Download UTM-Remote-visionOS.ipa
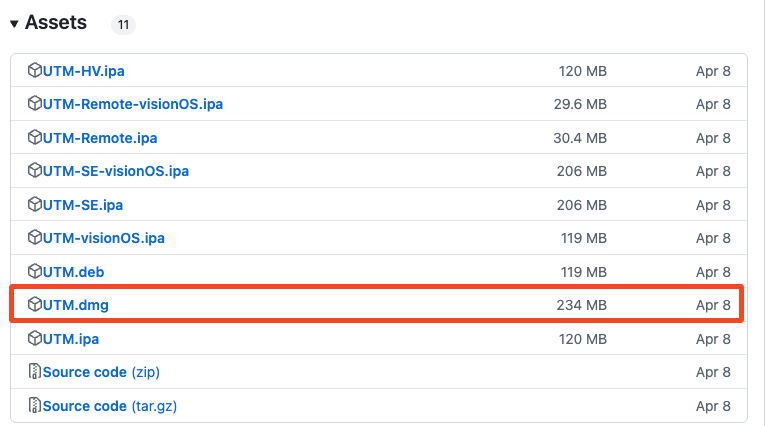This screenshot has width=768, height=426. [x=133, y=104]
